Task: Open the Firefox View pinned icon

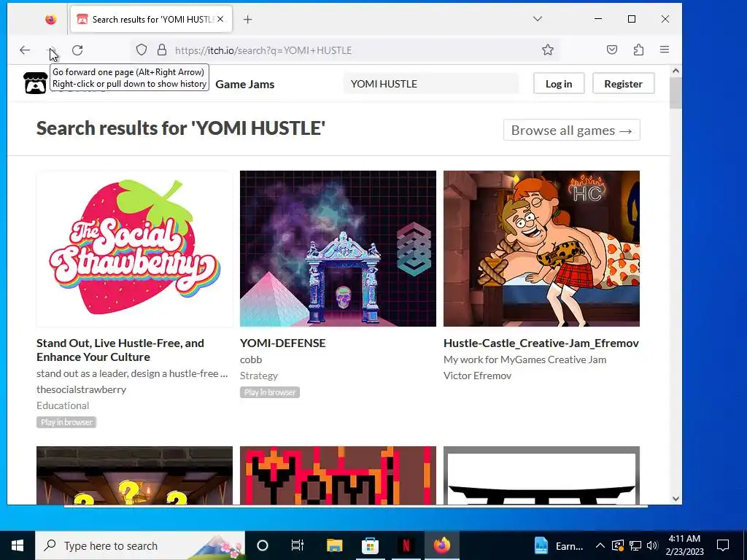Action: 50,20
